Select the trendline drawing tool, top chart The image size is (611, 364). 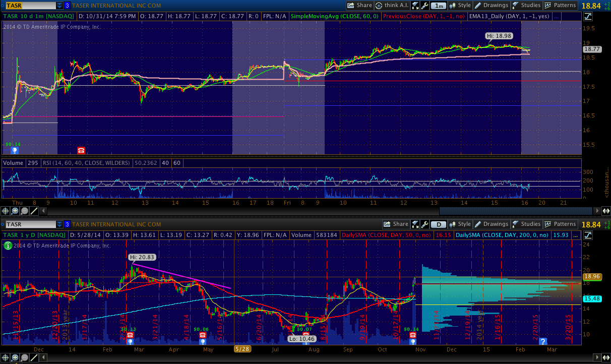coord(34,211)
